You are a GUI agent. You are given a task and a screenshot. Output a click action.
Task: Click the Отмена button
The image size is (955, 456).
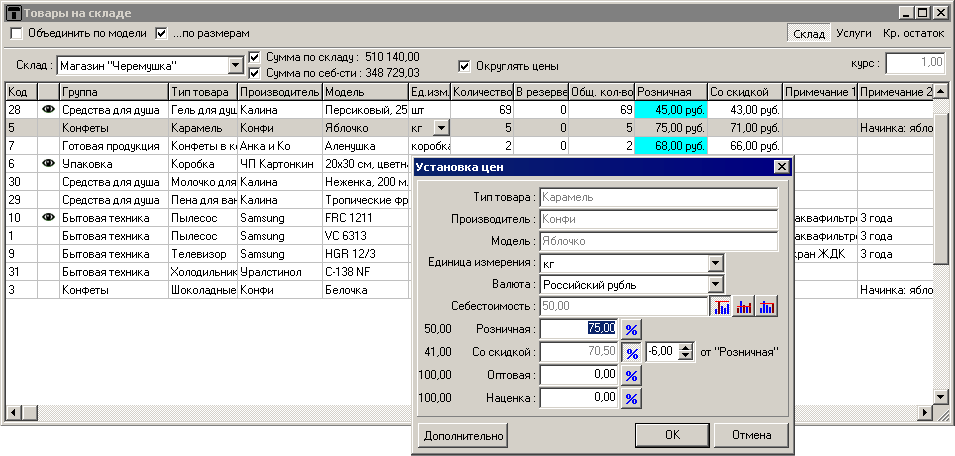(x=751, y=435)
